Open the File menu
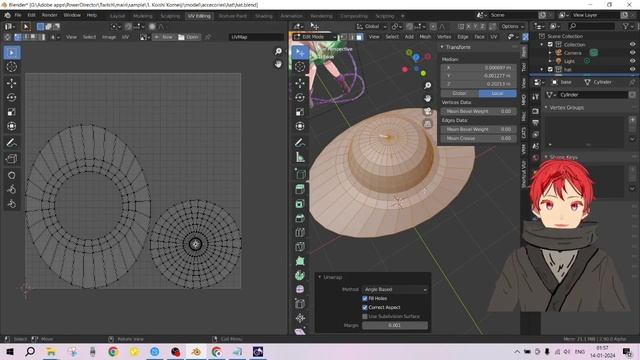 [18, 15]
